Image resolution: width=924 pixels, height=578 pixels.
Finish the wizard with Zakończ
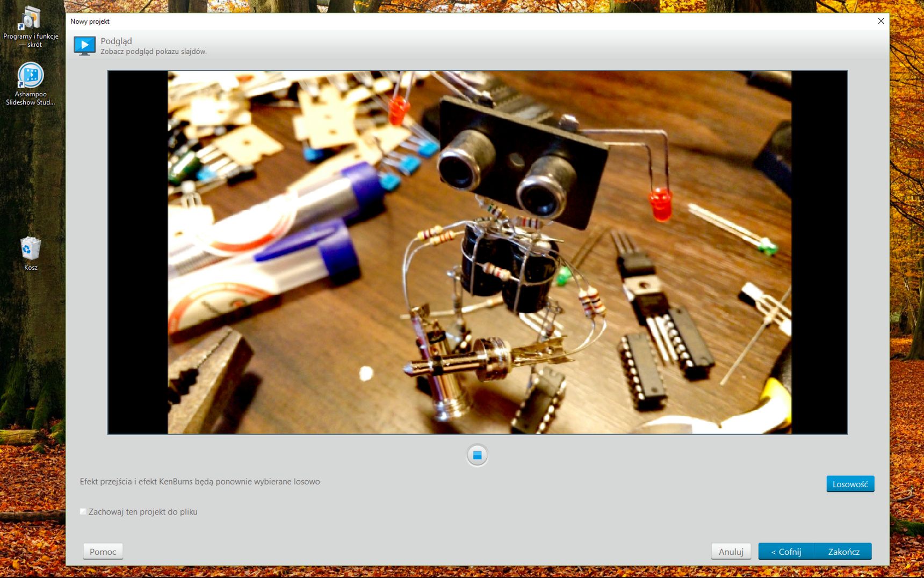843,551
